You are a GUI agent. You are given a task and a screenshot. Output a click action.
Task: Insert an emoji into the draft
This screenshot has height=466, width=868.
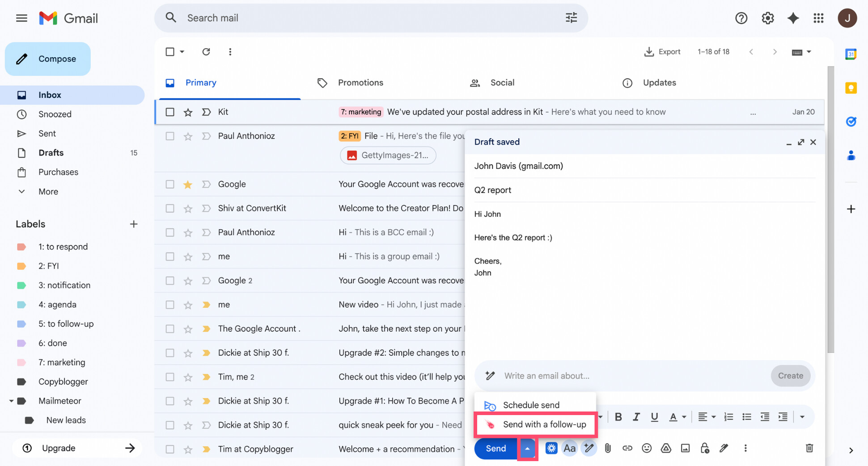pos(647,448)
